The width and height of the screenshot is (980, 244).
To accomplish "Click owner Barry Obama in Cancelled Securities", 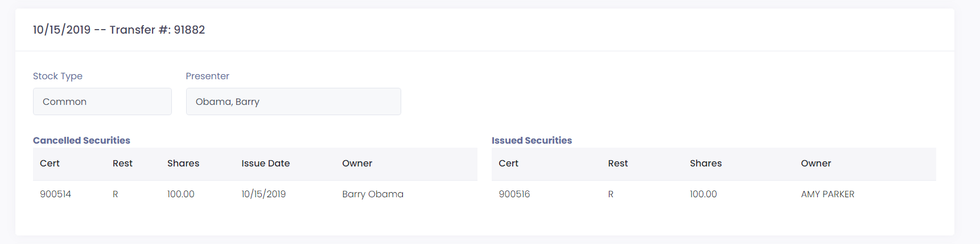I will (373, 194).
